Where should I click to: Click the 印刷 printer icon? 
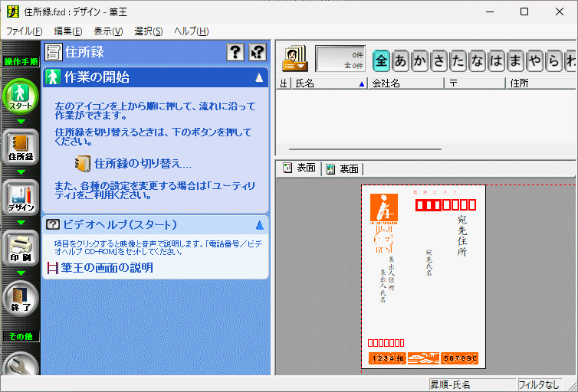21,248
